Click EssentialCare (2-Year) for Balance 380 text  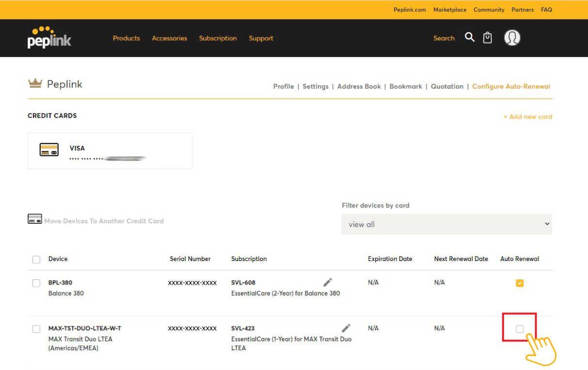click(x=286, y=293)
